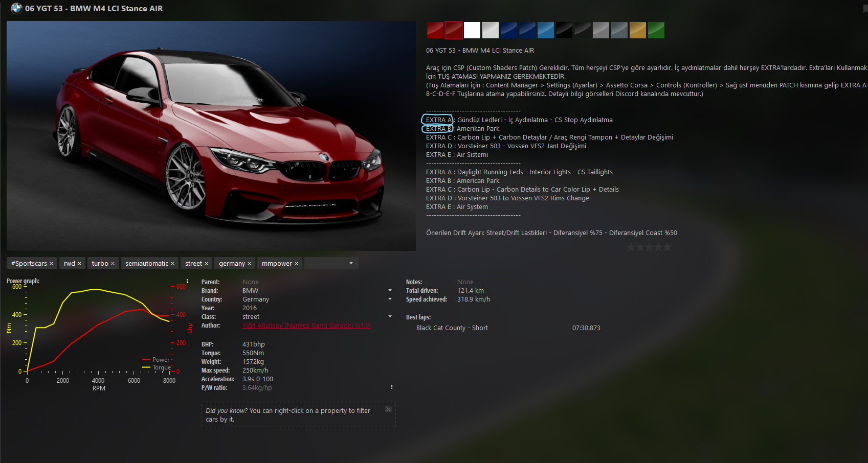The height and width of the screenshot is (463, 868).
Task: Click the Torque legend label in graph
Action: (x=162, y=367)
